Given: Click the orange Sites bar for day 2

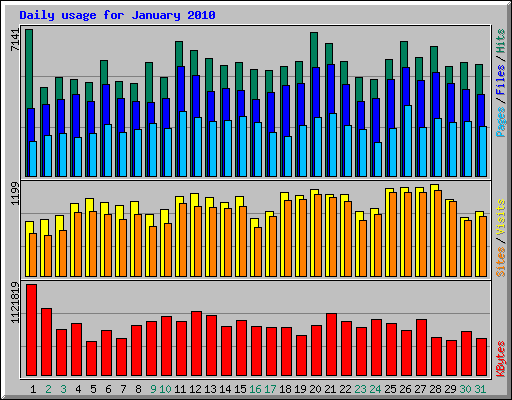Looking at the screenshot, I should 48,256.
